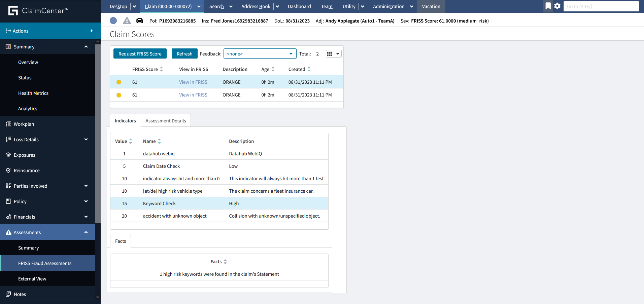
Task: Click the Go to search field
Action: (x=601, y=6)
